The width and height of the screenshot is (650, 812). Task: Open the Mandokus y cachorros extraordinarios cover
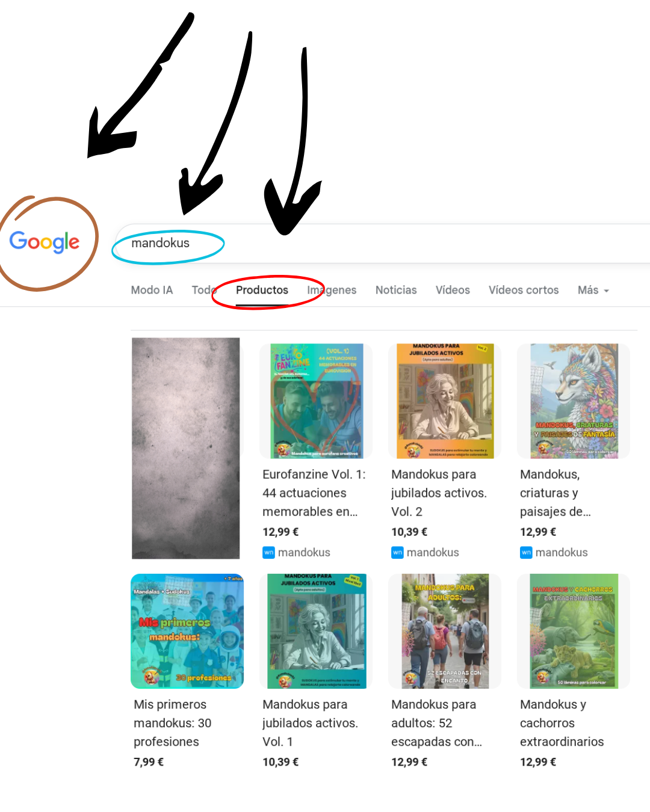pyautogui.click(x=574, y=631)
